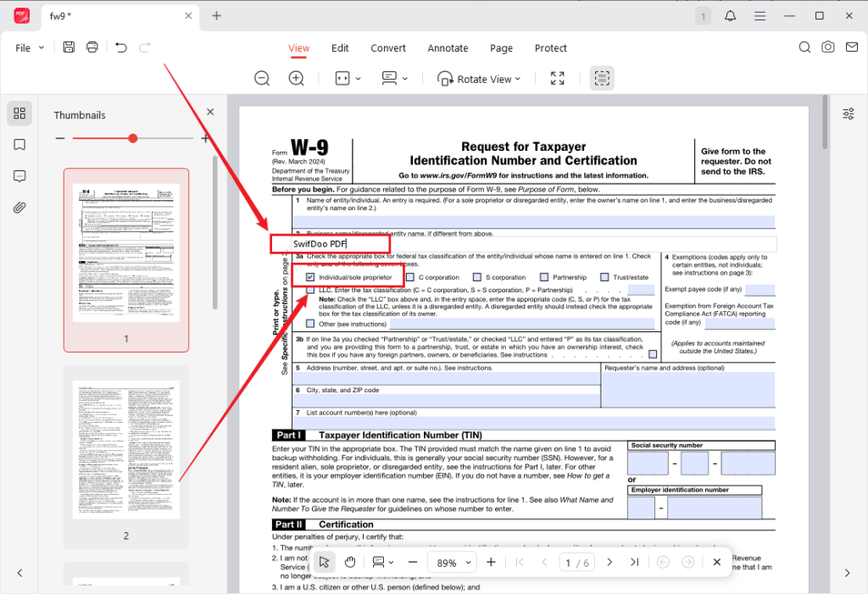Select the Hand pan tool
The width and height of the screenshot is (868, 594).
[350, 562]
